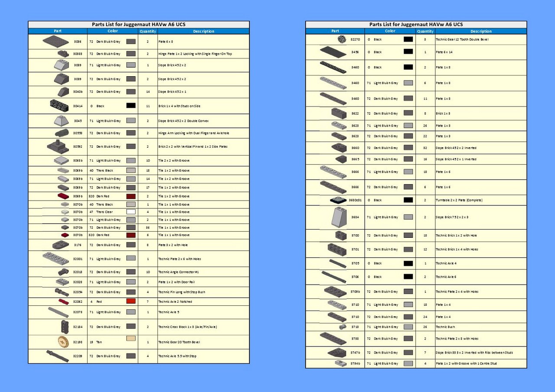
Task: Select description "Slope Brick 45 2 x 1 Inverted"
Action: [456, 159]
